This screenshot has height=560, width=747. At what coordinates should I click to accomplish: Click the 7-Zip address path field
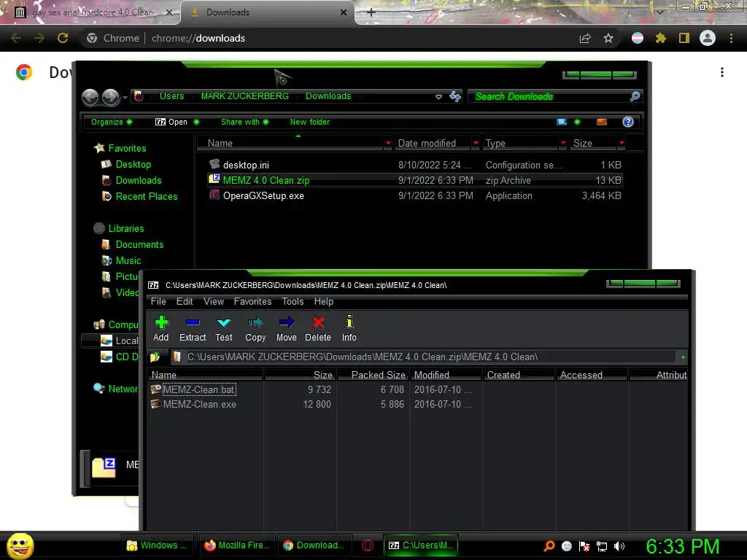pos(424,357)
